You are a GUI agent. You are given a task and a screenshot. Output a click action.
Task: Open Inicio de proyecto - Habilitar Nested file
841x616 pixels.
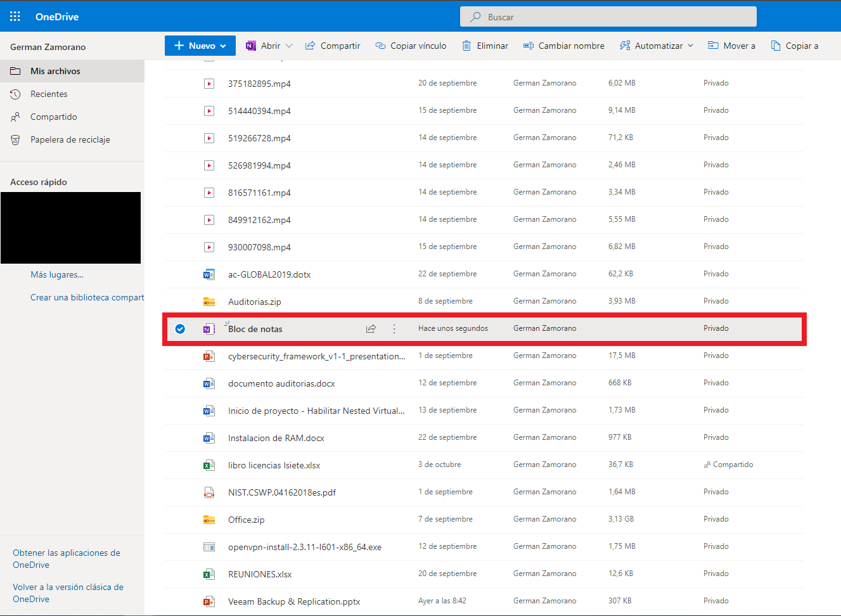point(316,411)
